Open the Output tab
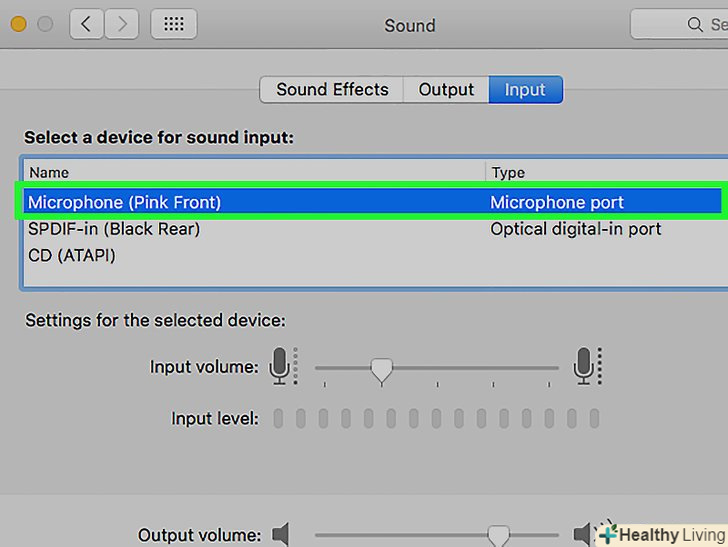The image size is (728, 547). click(x=446, y=89)
